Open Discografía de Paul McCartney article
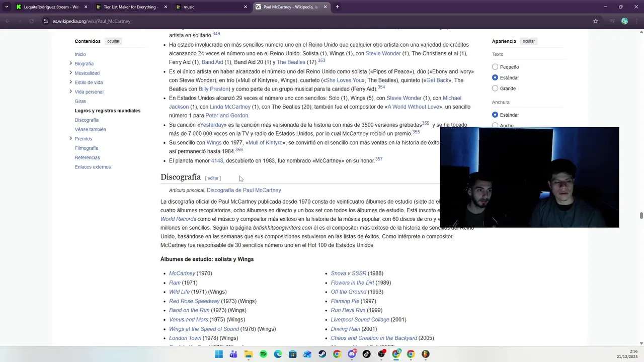The height and width of the screenshot is (362, 644). [x=244, y=190]
